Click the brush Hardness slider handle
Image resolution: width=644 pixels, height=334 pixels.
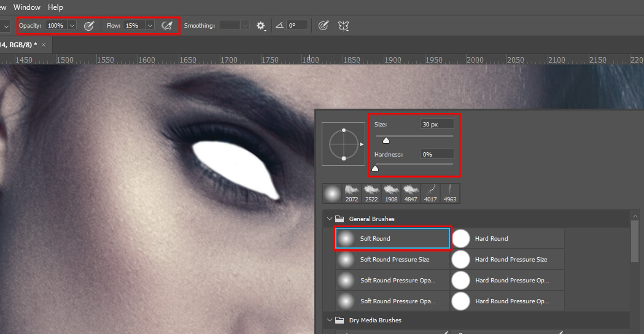coord(375,169)
